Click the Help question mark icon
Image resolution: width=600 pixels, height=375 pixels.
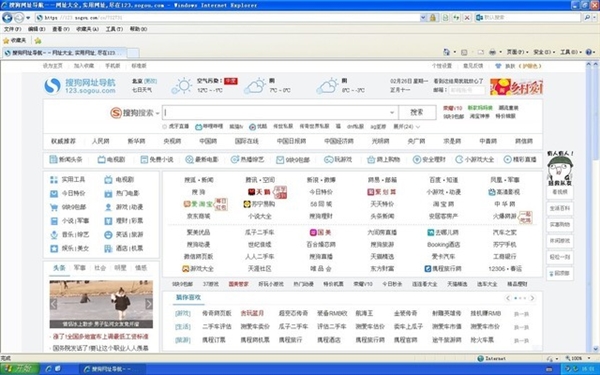589,52
